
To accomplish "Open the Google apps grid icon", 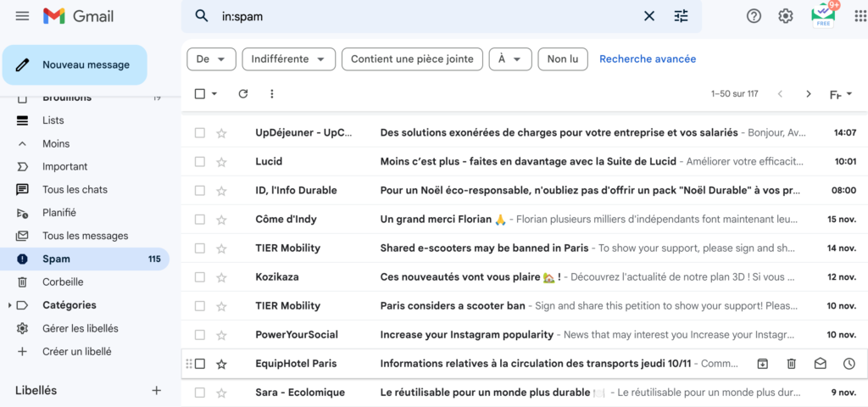I will 860,16.
